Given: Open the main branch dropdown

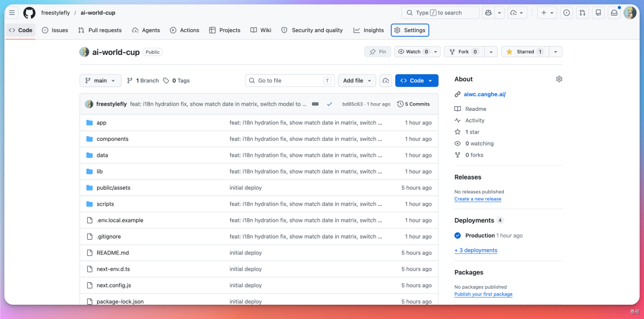Looking at the screenshot, I should click(x=100, y=80).
